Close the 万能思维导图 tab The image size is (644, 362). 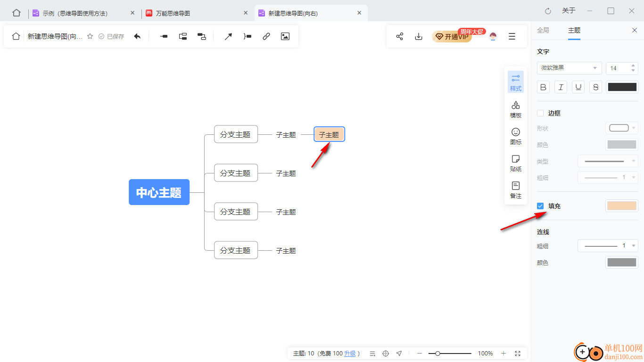246,13
